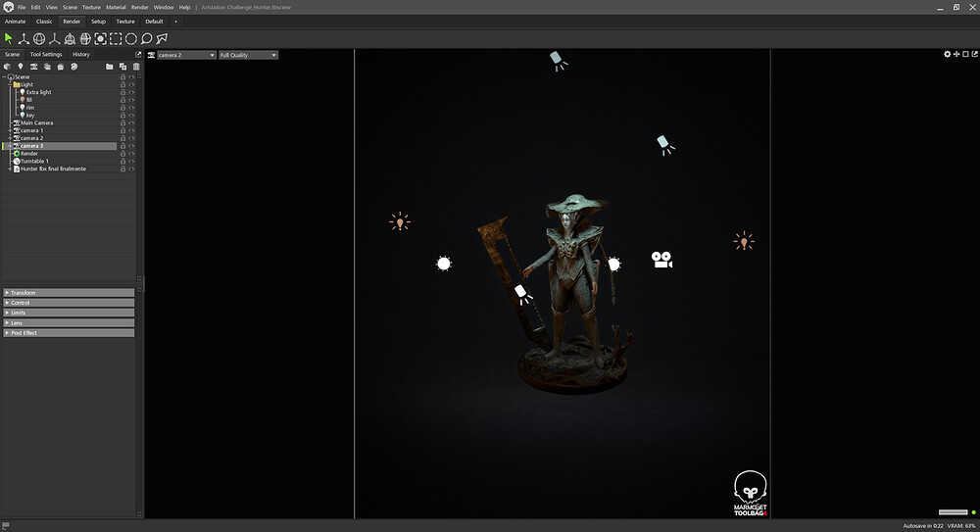
Task: Lock the rim light
Action: click(122, 108)
